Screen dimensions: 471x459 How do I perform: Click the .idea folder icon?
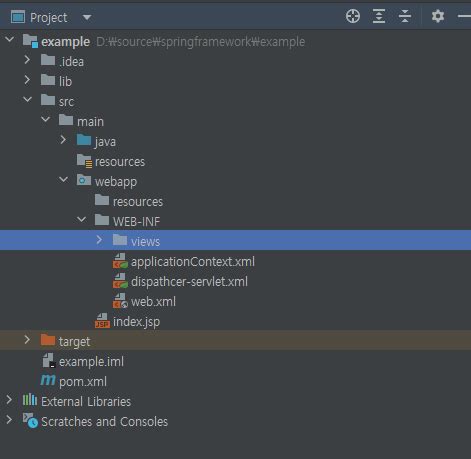click(x=48, y=60)
